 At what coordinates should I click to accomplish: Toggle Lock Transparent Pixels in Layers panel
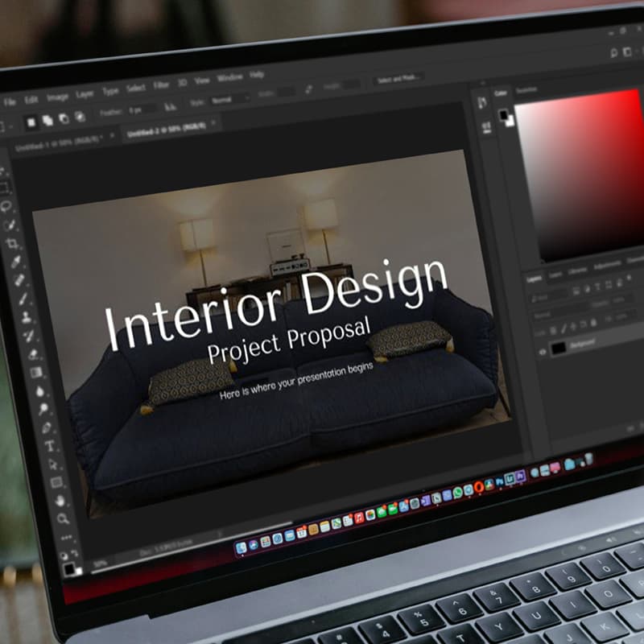coord(553,330)
